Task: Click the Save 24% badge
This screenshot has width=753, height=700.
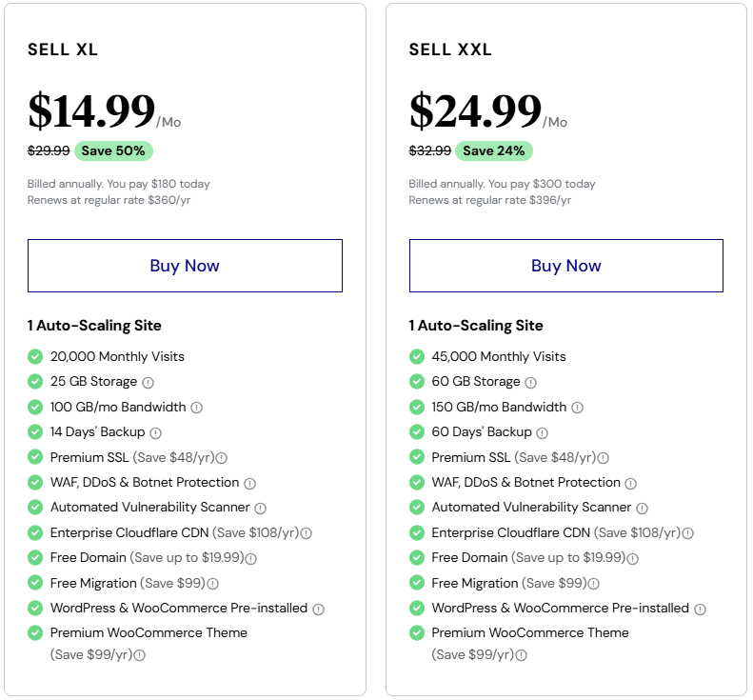Action: point(494,150)
